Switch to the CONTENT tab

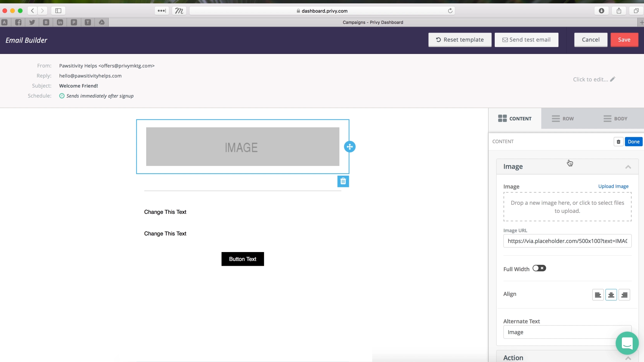pyautogui.click(x=515, y=119)
